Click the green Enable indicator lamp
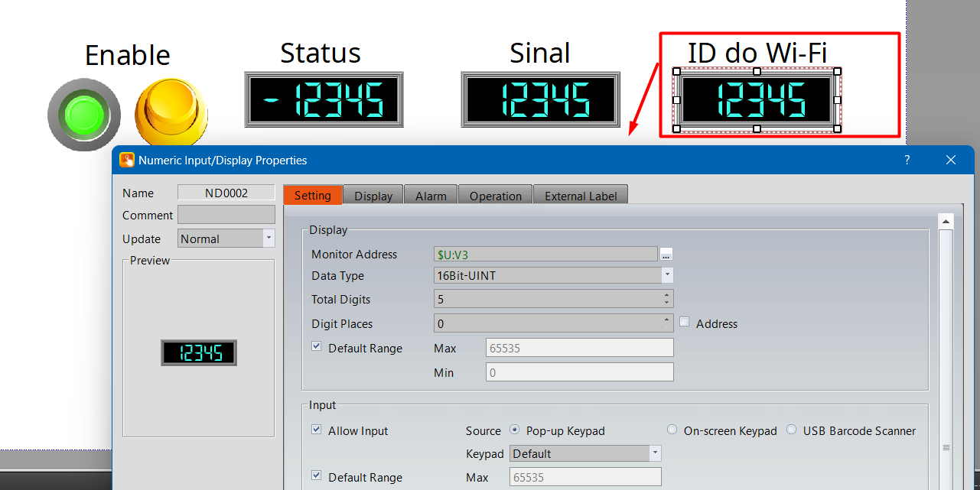 tap(84, 115)
